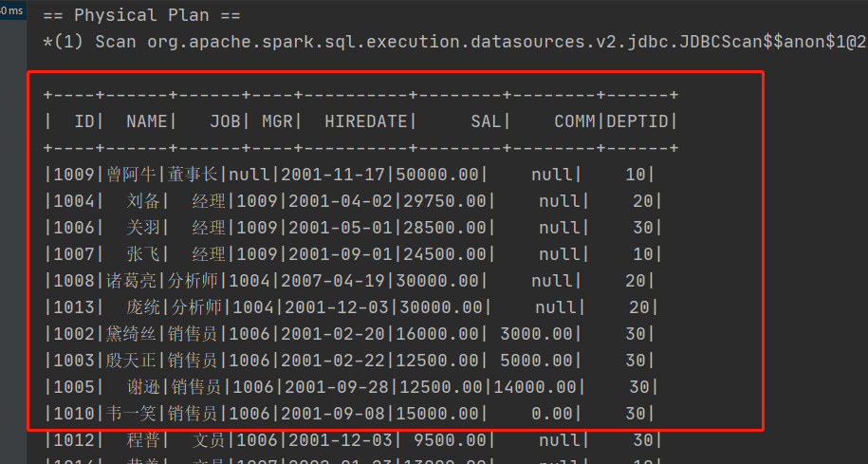The height and width of the screenshot is (464, 868).
Task: Click ID value 1004
Action: coord(74,201)
